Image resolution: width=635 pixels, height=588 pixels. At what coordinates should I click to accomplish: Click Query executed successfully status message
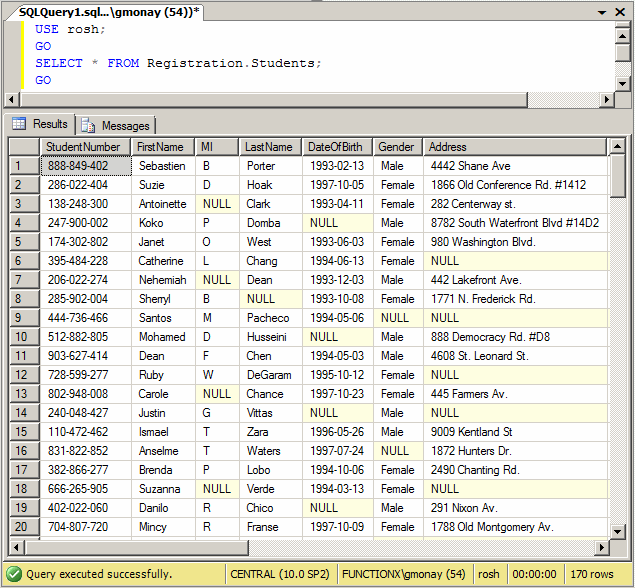coord(99,574)
